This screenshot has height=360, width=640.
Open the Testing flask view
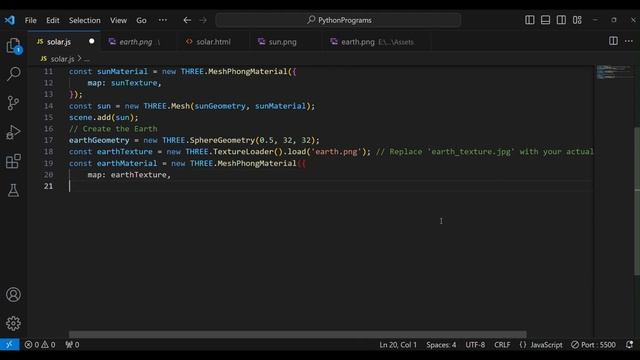pyautogui.click(x=13, y=190)
